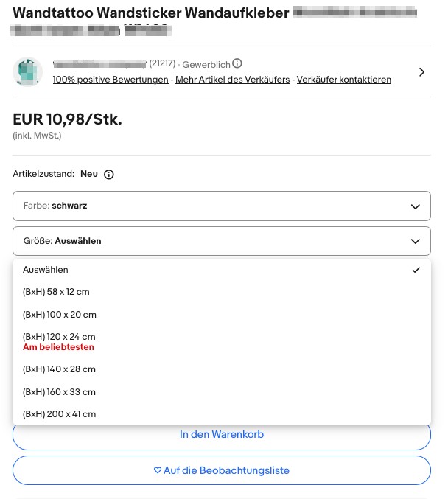Screen dimensions: 448x499
Task: Click the seller avatar thumbnail
Action: pyautogui.click(x=28, y=71)
